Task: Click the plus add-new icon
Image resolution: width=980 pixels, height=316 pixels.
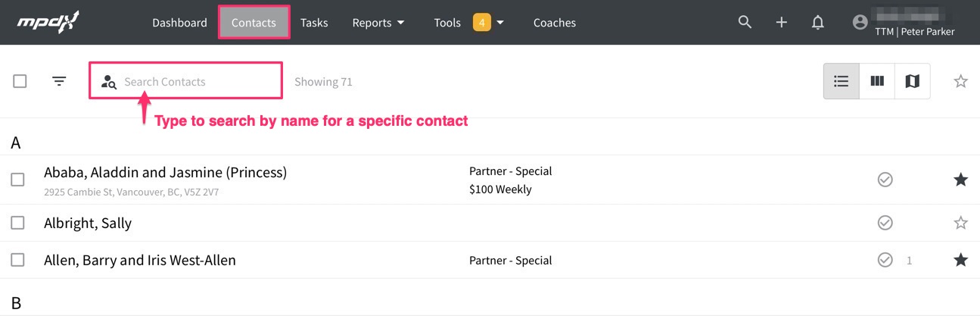Action: pyautogui.click(x=782, y=23)
